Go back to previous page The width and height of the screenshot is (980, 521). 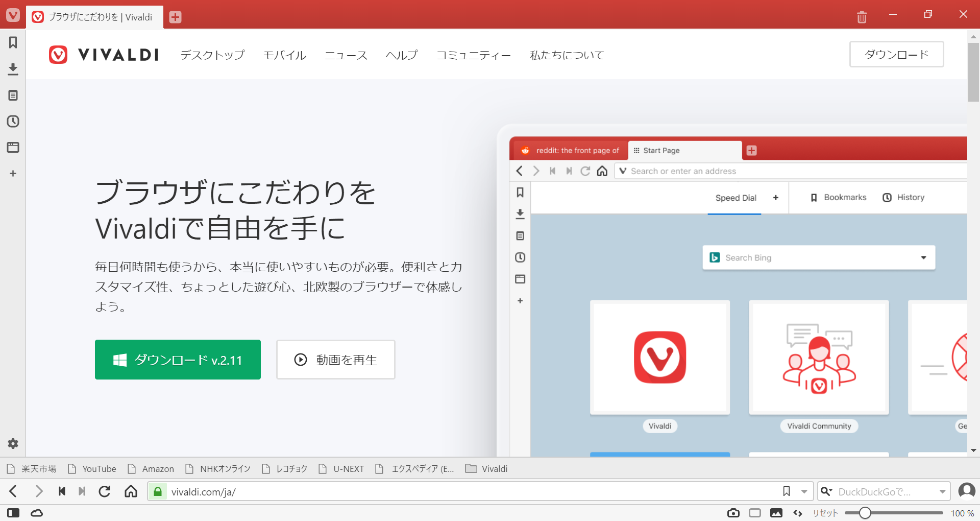coord(14,491)
